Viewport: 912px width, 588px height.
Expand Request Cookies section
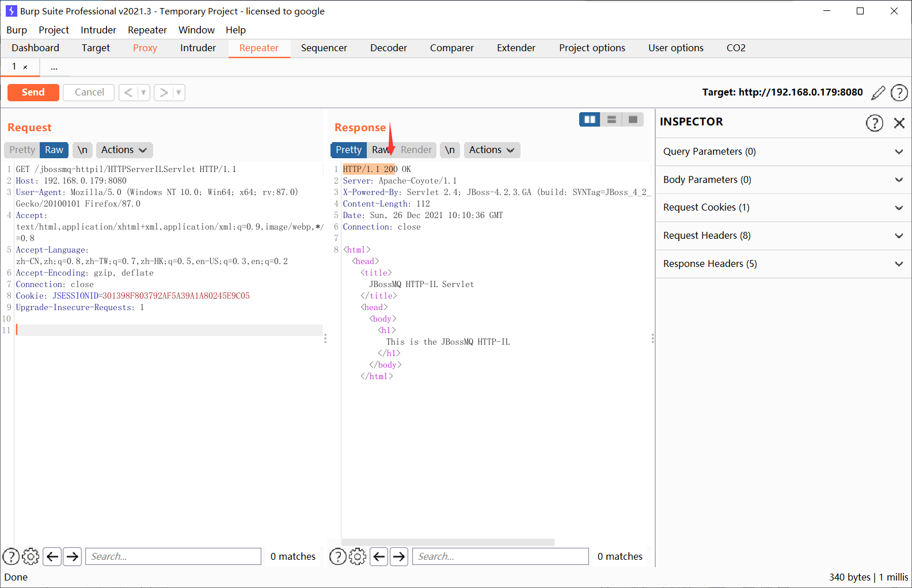[x=783, y=207]
